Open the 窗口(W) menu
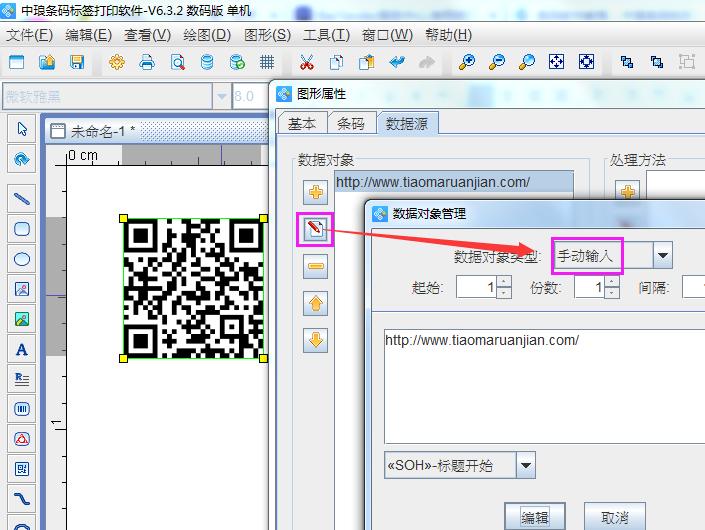The image size is (705, 530). (387, 35)
